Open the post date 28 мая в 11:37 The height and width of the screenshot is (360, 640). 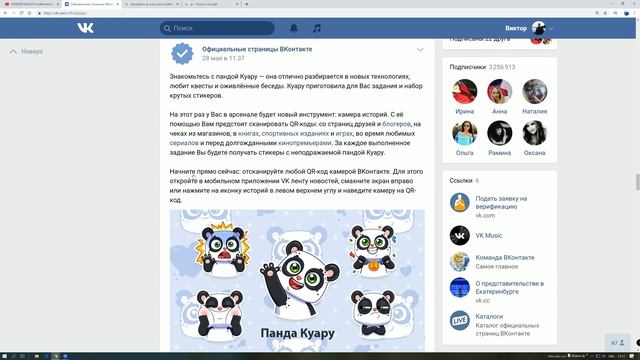click(223, 58)
